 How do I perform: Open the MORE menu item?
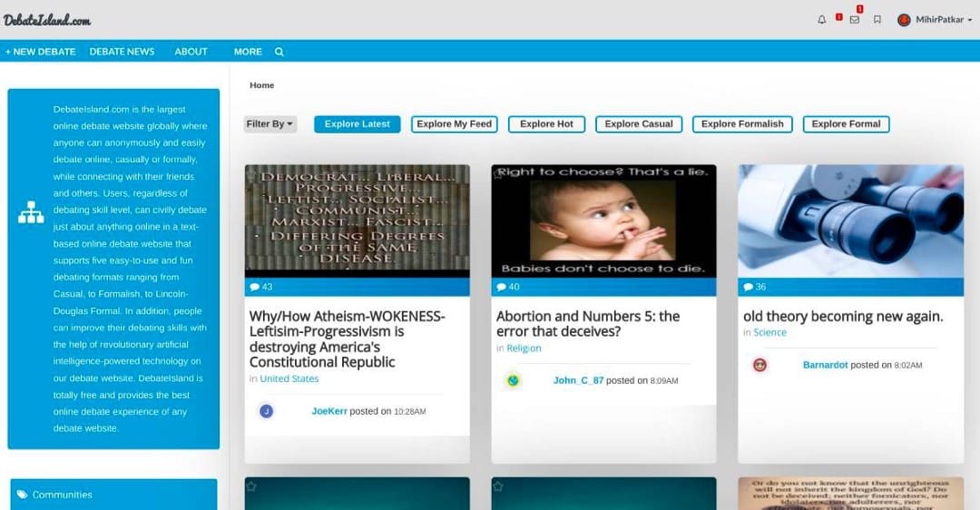pyautogui.click(x=248, y=52)
